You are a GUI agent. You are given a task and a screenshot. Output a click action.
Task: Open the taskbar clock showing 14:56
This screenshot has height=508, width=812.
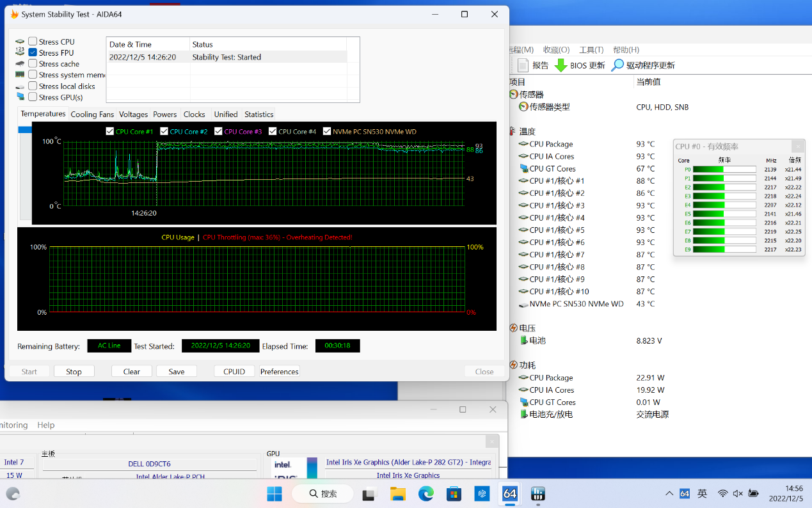click(785, 494)
